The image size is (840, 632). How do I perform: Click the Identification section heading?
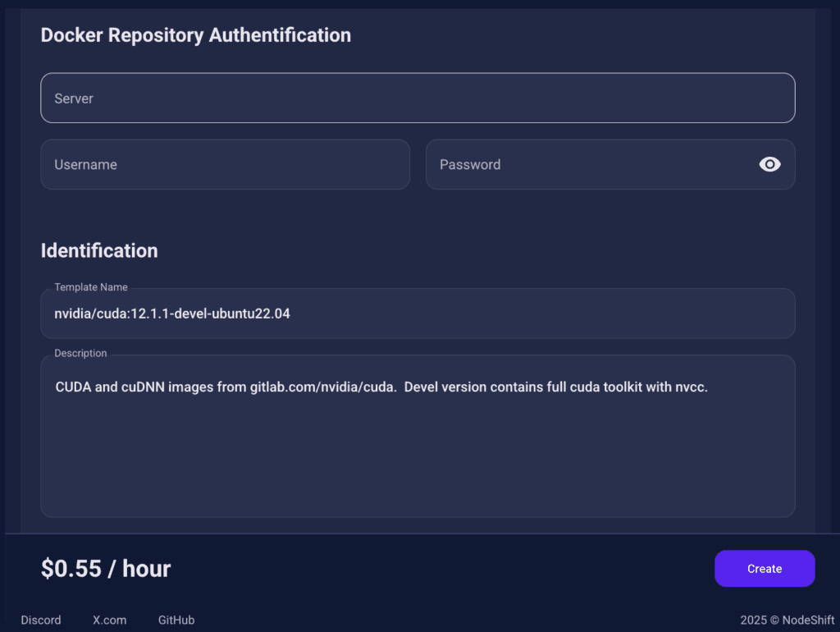point(99,251)
